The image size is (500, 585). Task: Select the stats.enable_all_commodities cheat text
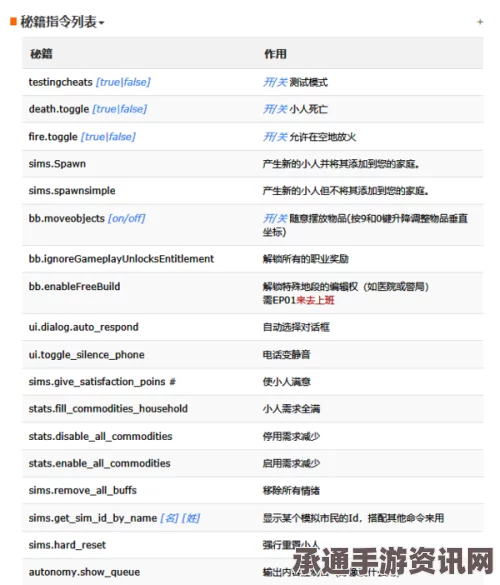point(100,463)
